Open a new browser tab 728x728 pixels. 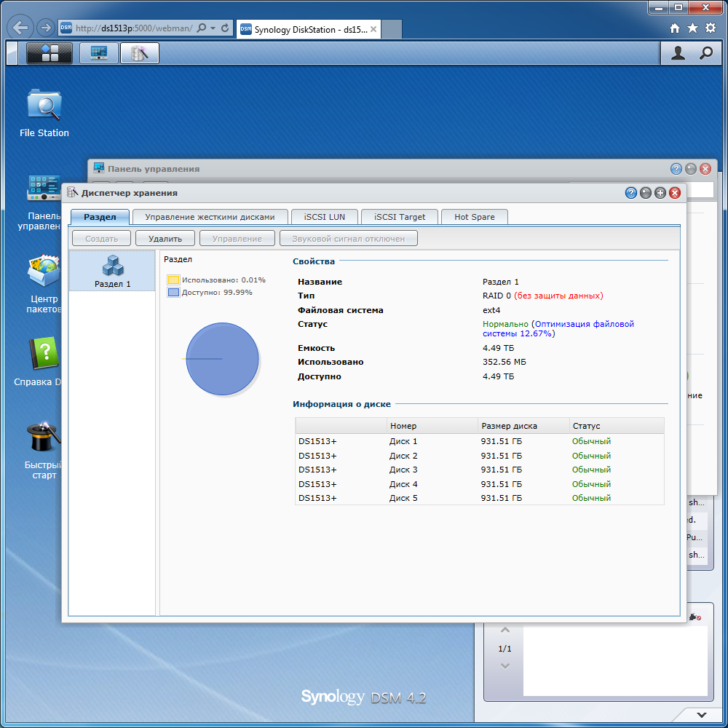coord(392,29)
